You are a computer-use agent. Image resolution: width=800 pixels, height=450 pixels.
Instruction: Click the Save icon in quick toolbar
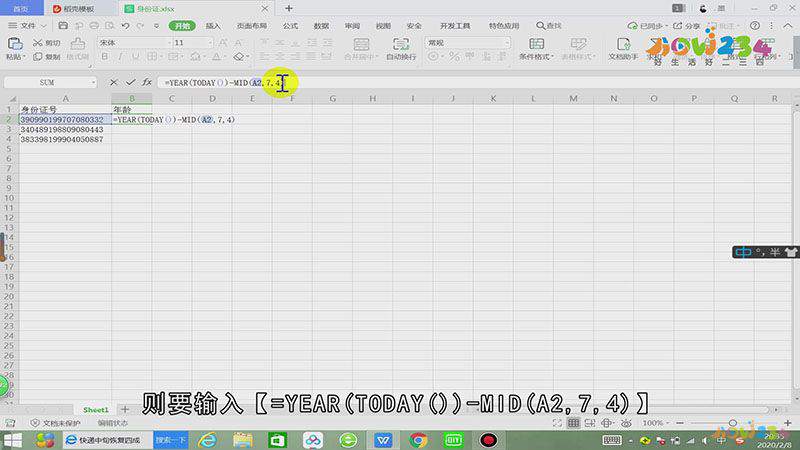click(x=63, y=26)
